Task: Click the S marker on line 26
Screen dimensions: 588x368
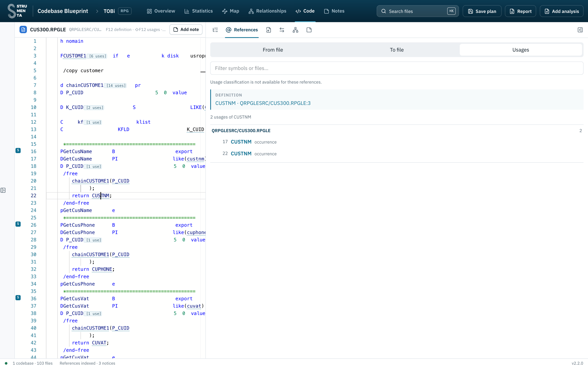Action: tap(18, 224)
